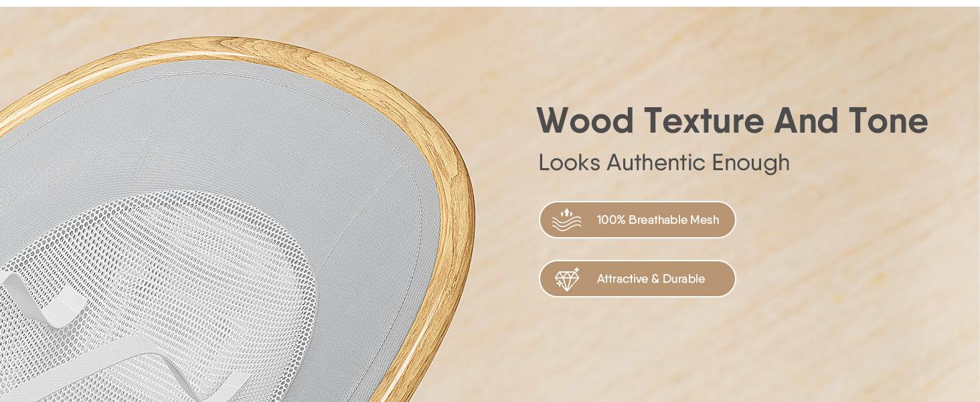This screenshot has width=980, height=402.
Task: Click the Wood Texture And Tone headline
Action: (x=732, y=121)
